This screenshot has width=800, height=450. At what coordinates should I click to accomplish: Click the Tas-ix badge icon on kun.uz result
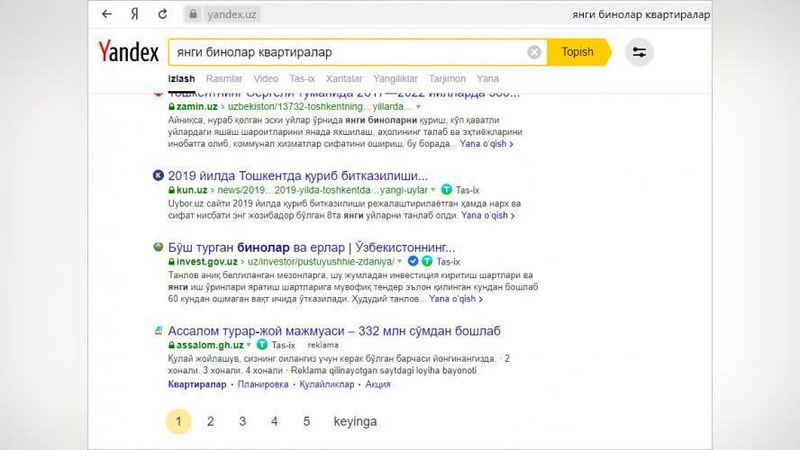click(446, 190)
